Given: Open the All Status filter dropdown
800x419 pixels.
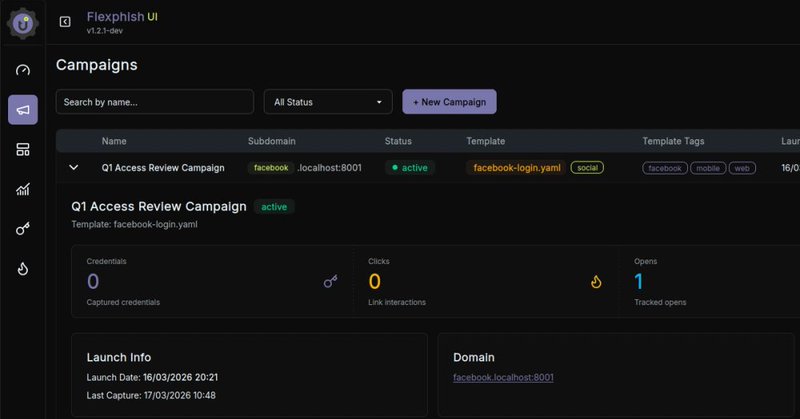Looking at the screenshot, I should pos(328,102).
